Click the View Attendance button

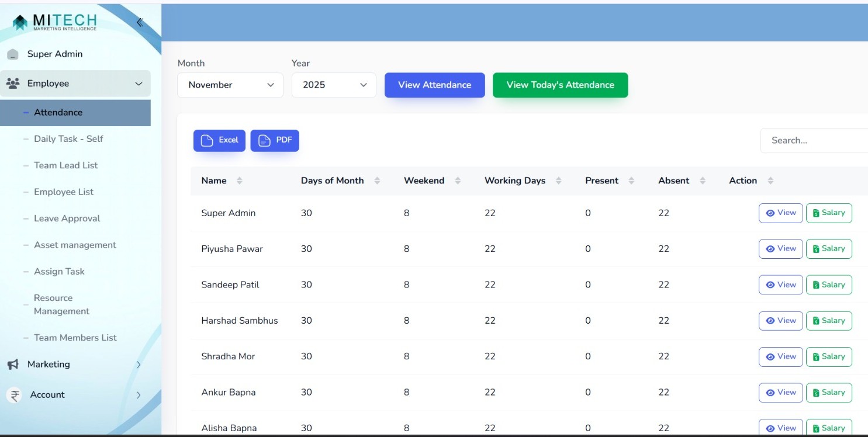[434, 85]
